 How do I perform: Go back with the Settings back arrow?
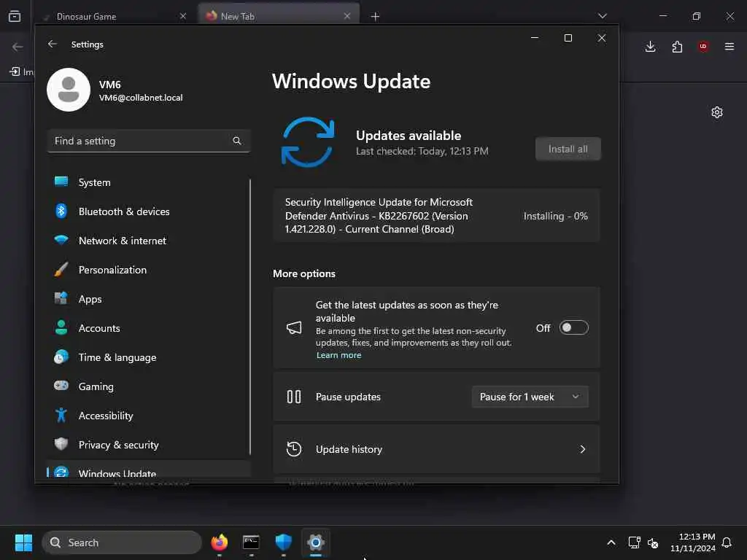[53, 44]
